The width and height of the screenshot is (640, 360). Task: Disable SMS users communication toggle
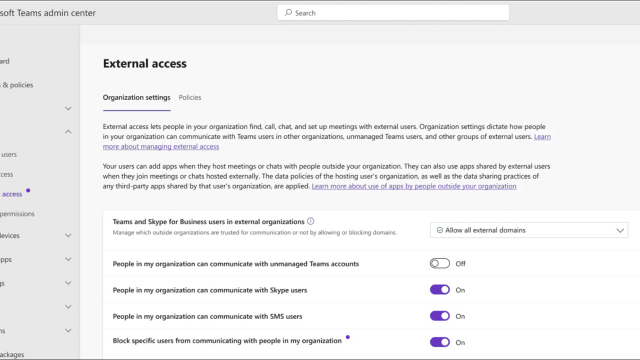click(440, 316)
